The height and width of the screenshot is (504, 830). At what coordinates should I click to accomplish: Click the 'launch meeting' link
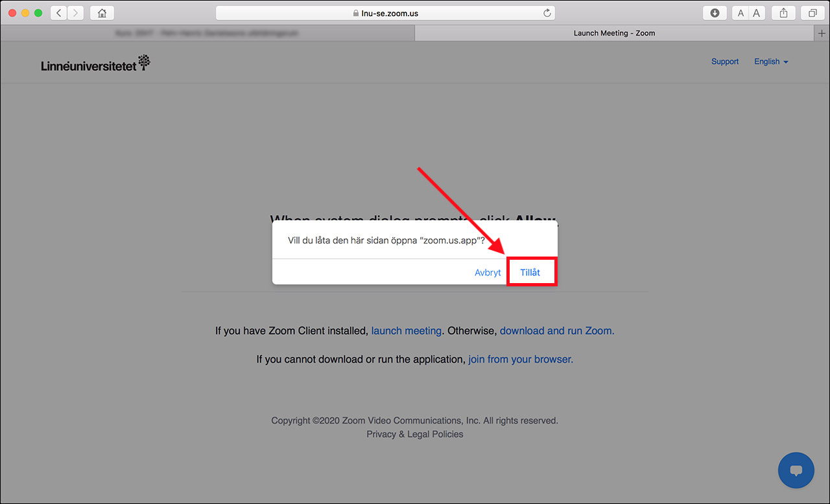tap(406, 330)
